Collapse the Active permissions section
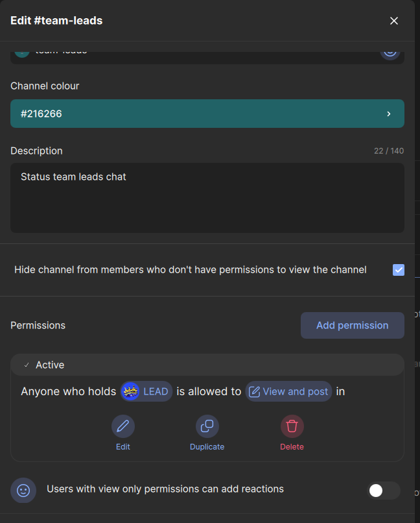This screenshot has width=420, height=523. [x=27, y=365]
